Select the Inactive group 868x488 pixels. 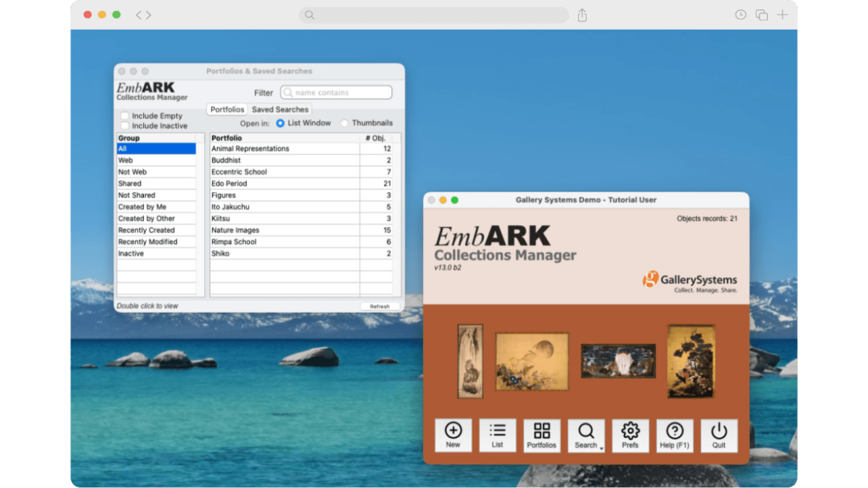click(156, 253)
